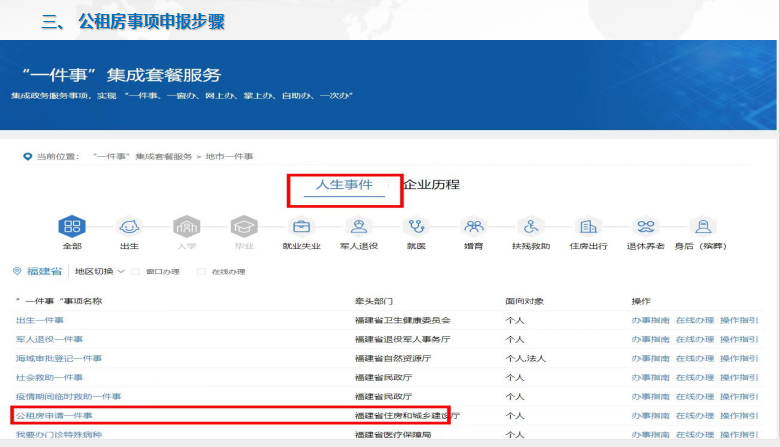The height and width of the screenshot is (447, 780).
Task: Switch to the 企业历程 tab
Action: click(x=431, y=185)
